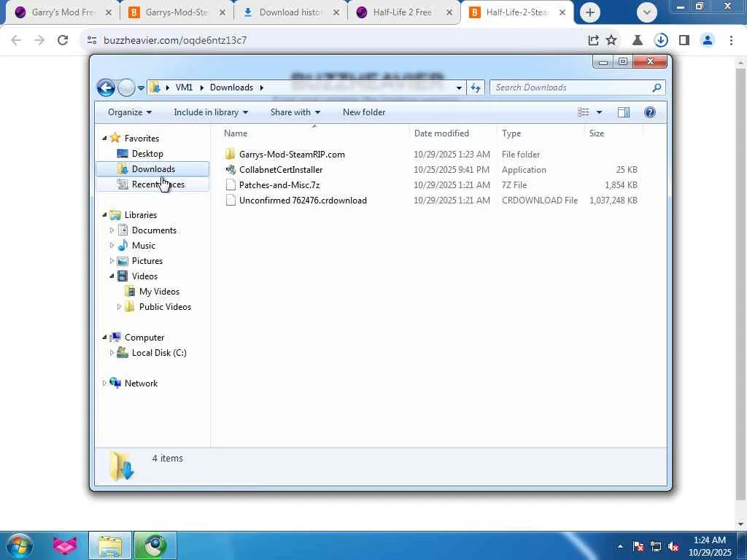Image resolution: width=747 pixels, height=560 pixels.
Task: Click the New folder button
Action: pyautogui.click(x=364, y=112)
